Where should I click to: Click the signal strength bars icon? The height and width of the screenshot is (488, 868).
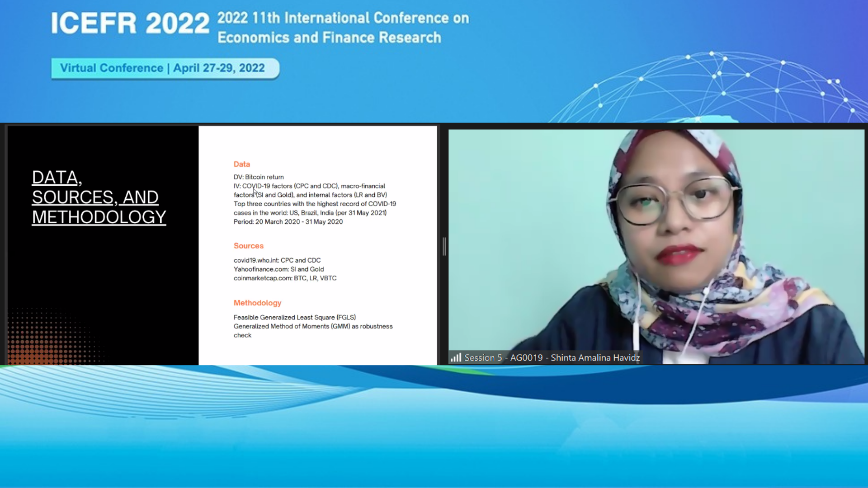click(456, 357)
